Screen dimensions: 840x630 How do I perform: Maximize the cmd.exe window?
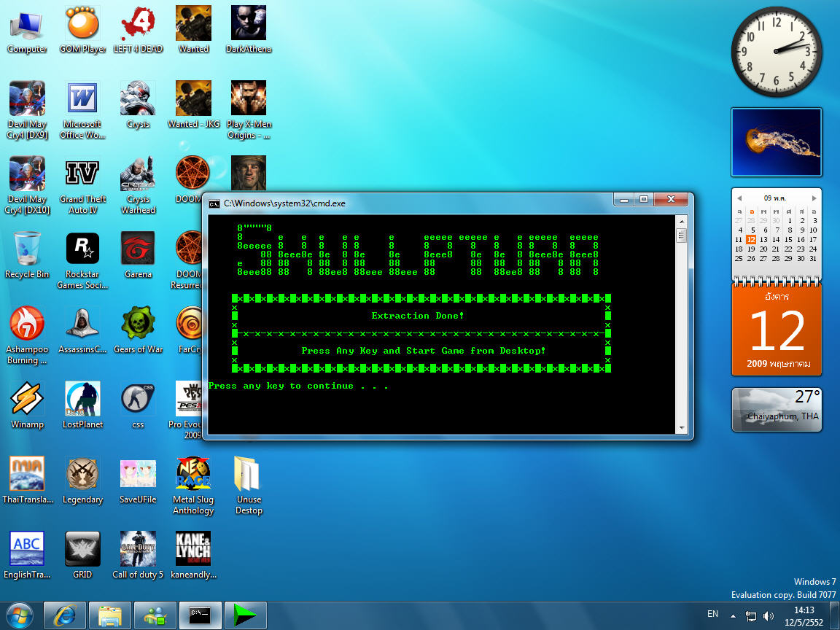(644, 199)
